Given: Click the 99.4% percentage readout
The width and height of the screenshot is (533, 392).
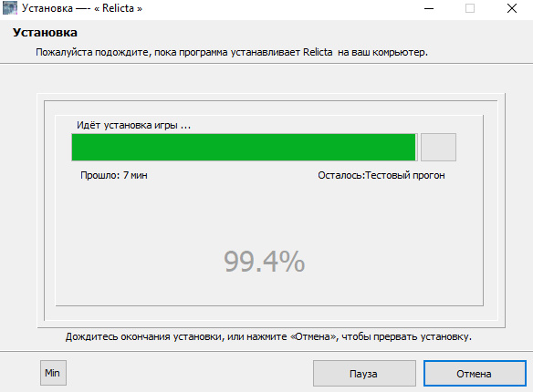Looking at the screenshot, I should click(x=264, y=262).
